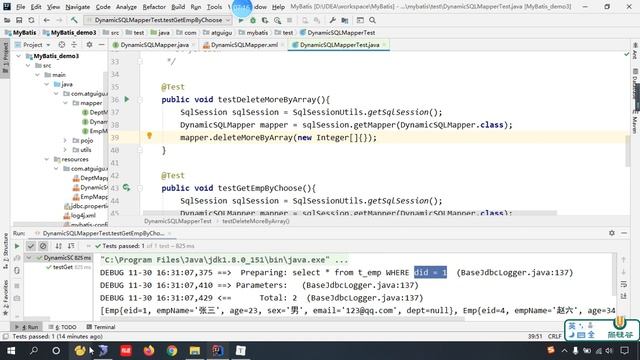
Task: Rerun the test in Run panel
Action: click(x=17, y=246)
